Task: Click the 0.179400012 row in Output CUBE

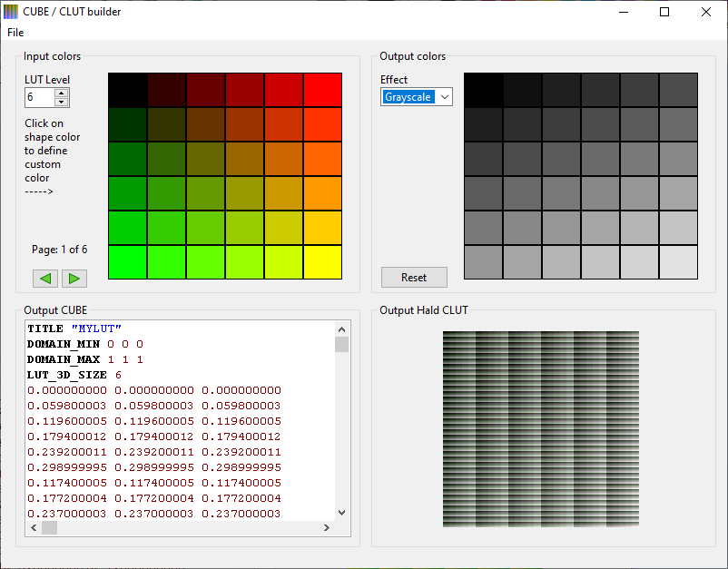Action: point(154,437)
